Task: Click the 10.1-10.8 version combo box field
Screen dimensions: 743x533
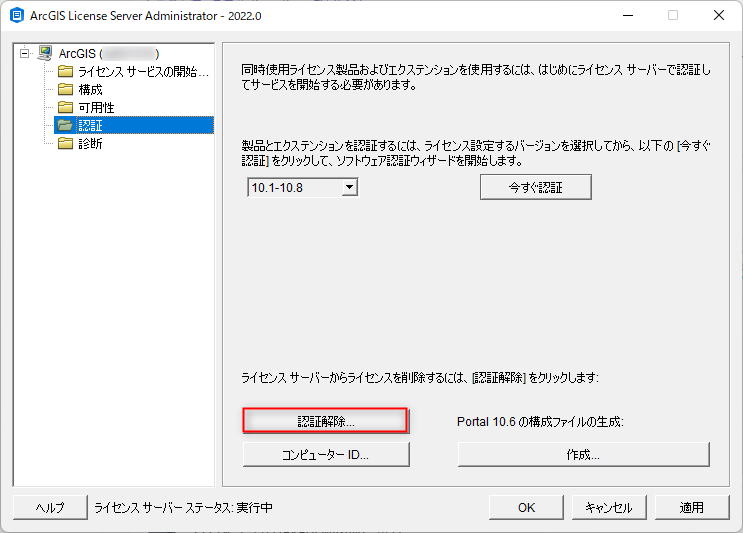Action: [x=302, y=188]
